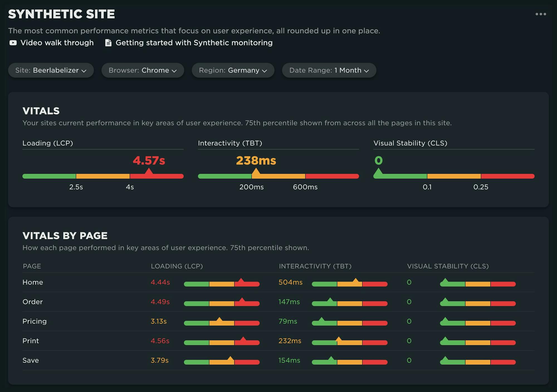
Task: Click the green CLS gauge marker showing 0
Action: pyautogui.click(x=378, y=172)
